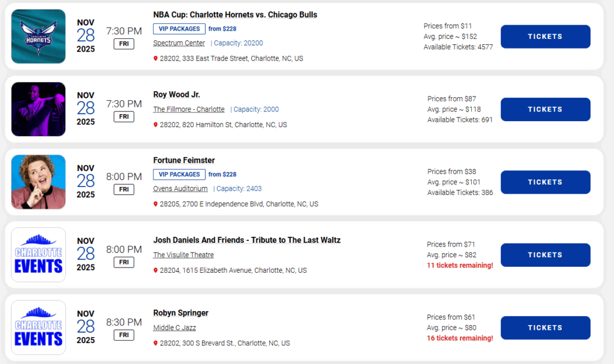The image size is (614, 364).
Task: View VIP Packages for Fortune Feimster
Action: point(179,175)
